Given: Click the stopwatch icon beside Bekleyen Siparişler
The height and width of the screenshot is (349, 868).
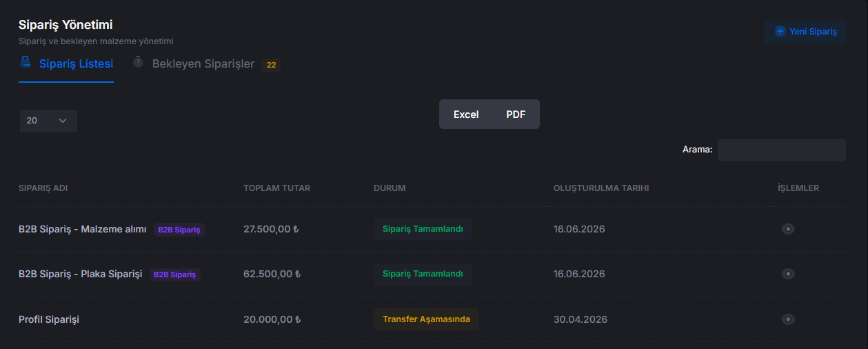Looking at the screenshot, I should [x=139, y=61].
